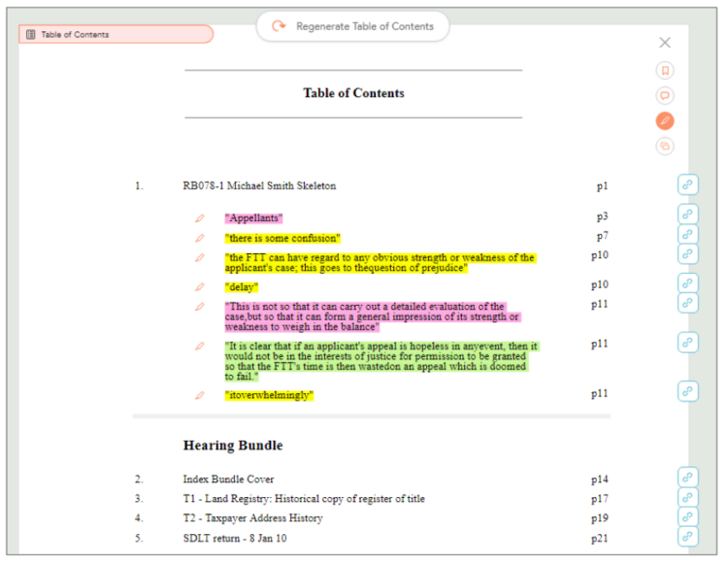Click link icon for the FTT quote p10

(687, 254)
